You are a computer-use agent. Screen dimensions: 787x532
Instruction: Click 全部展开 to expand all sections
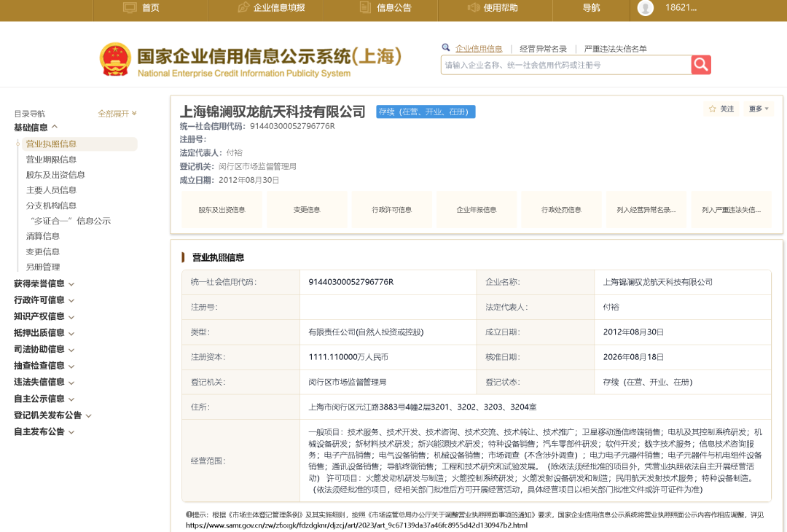(117, 114)
